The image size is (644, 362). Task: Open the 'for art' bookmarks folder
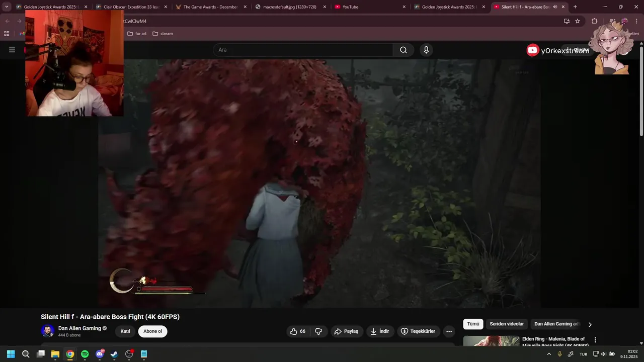pos(137,34)
